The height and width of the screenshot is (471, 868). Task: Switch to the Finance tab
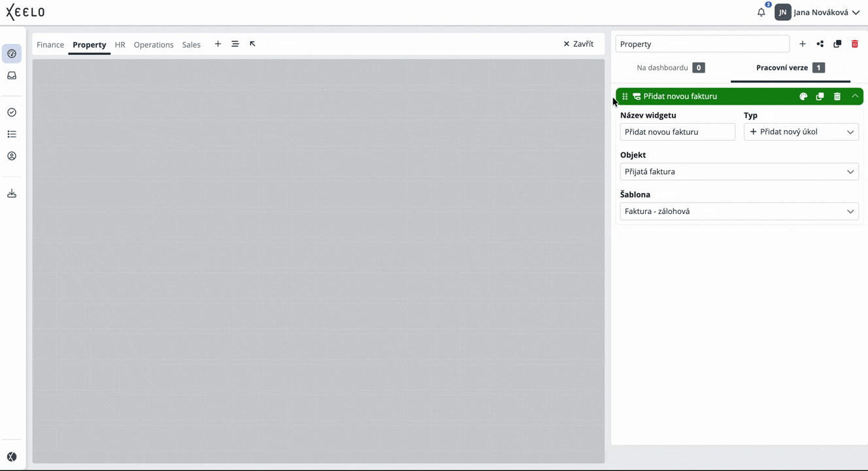click(x=50, y=44)
